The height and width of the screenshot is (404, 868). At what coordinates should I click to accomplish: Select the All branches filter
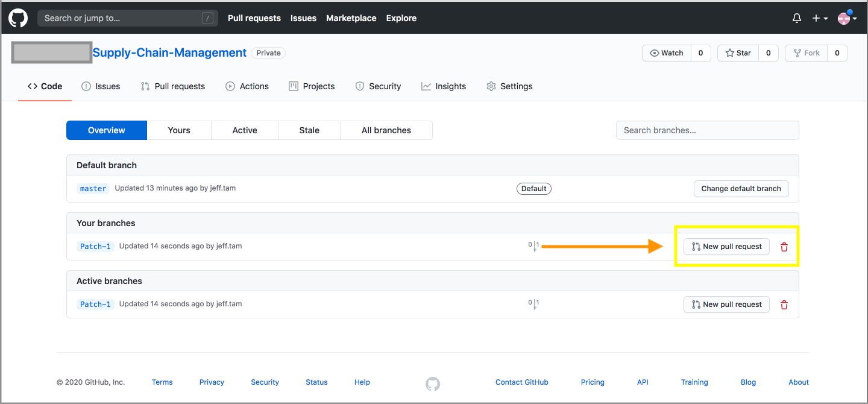click(386, 130)
